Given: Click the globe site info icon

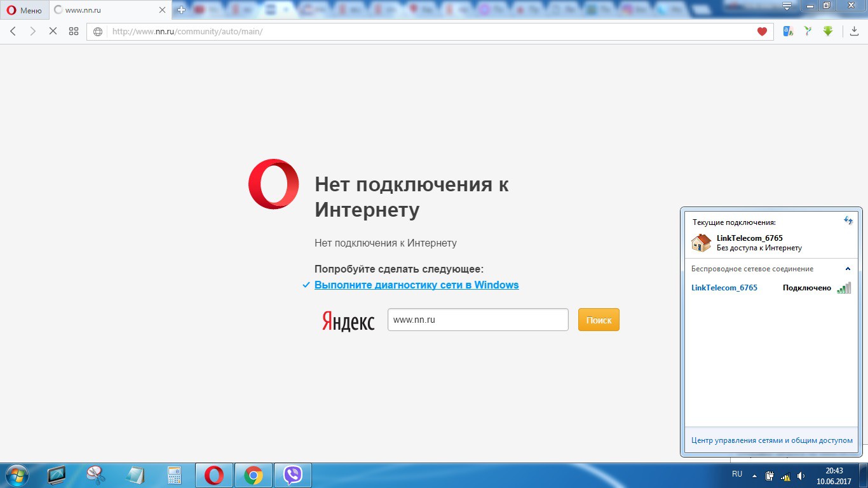Looking at the screenshot, I should [x=98, y=32].
